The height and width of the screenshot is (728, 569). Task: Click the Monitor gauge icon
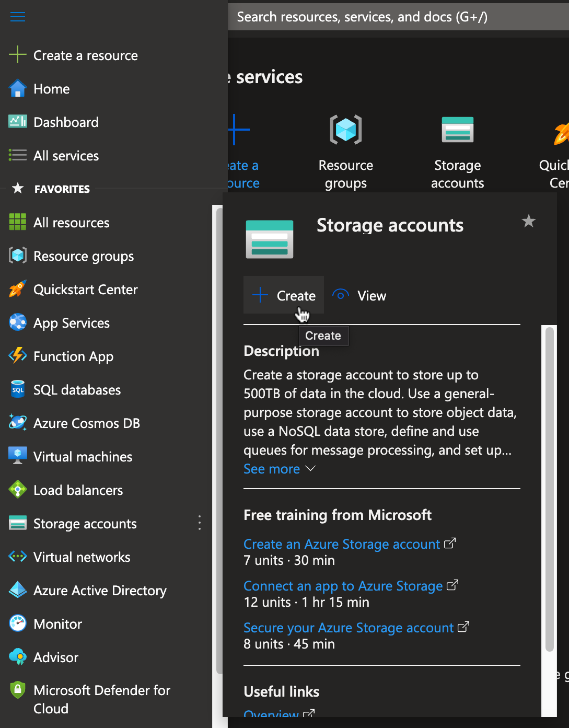coord(18,623)
